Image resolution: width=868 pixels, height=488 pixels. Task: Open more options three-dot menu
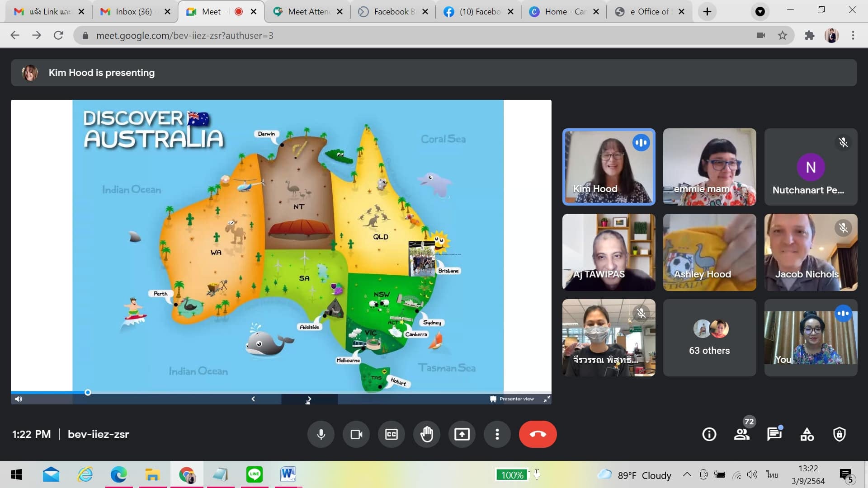coord(497,434)
